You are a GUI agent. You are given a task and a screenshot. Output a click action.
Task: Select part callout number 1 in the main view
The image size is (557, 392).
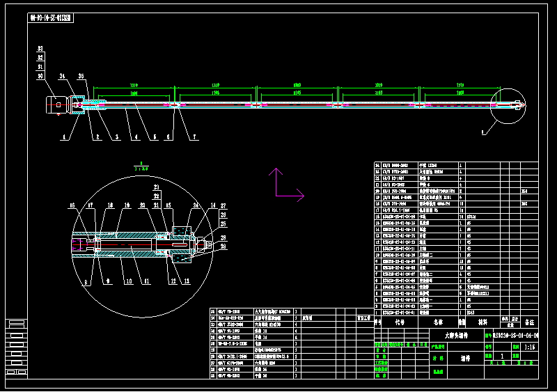(x=64, y=137)
